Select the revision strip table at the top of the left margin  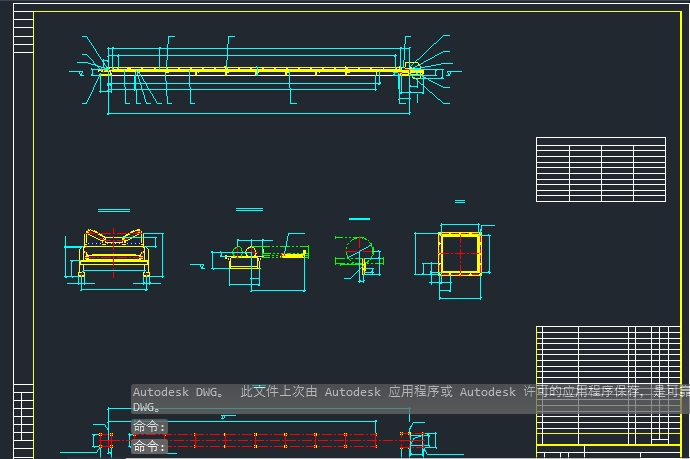point(23,32)
